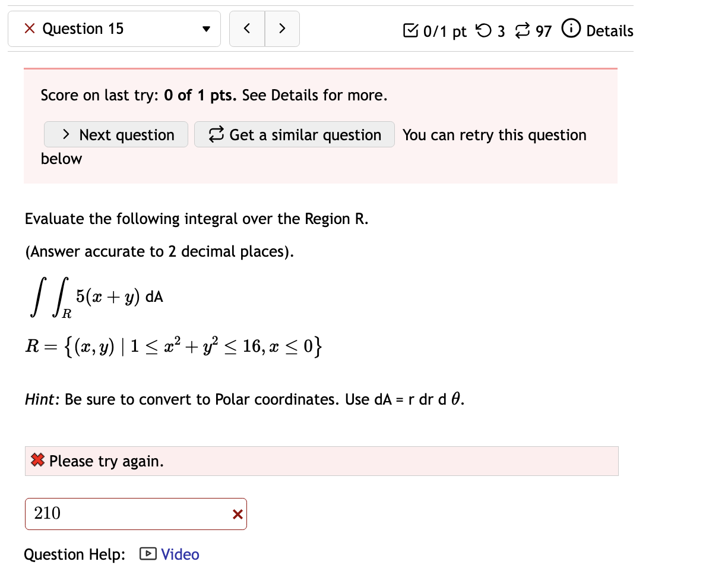Toggle the score checkbox next to 0/1 pt

pos(410,29)
